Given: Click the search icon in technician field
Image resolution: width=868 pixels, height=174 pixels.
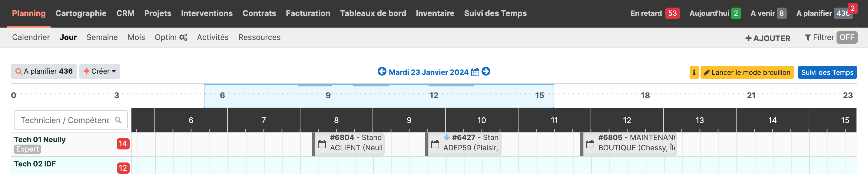Looking at the screenshot, I should coord(118,120).
